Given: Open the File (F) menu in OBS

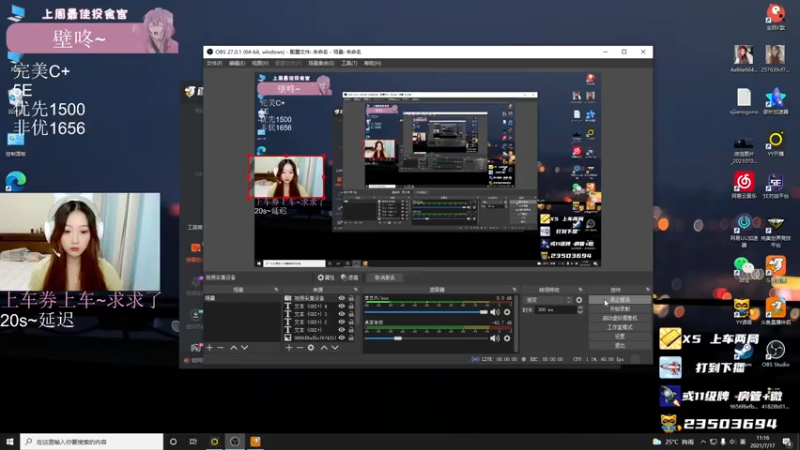Looking at the screenshot, I should pyautogui.click(x=214, y=63).
